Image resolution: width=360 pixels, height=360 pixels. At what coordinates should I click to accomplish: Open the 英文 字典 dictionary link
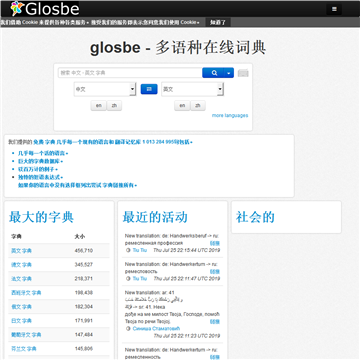[21, 251]
